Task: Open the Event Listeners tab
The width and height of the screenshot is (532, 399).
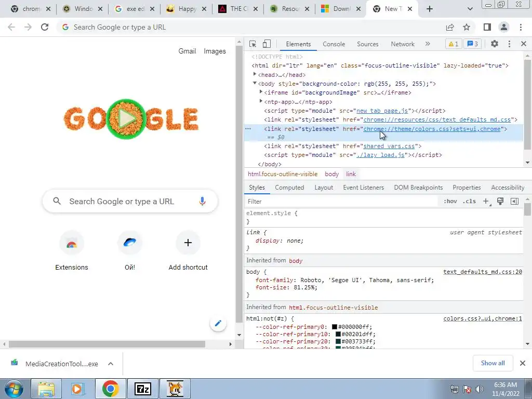Action: 363,188
